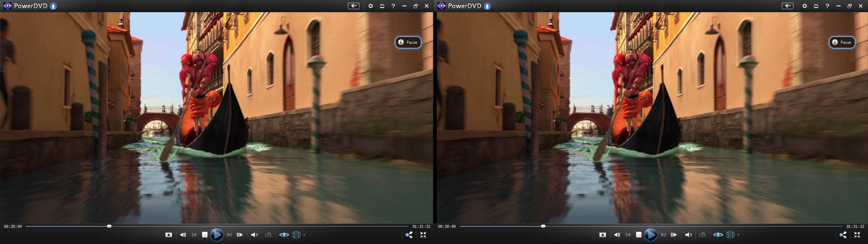The width and height of the screenshot is (868, 244).
Task: Mute the volume in left window
Action: pos(254,235)
